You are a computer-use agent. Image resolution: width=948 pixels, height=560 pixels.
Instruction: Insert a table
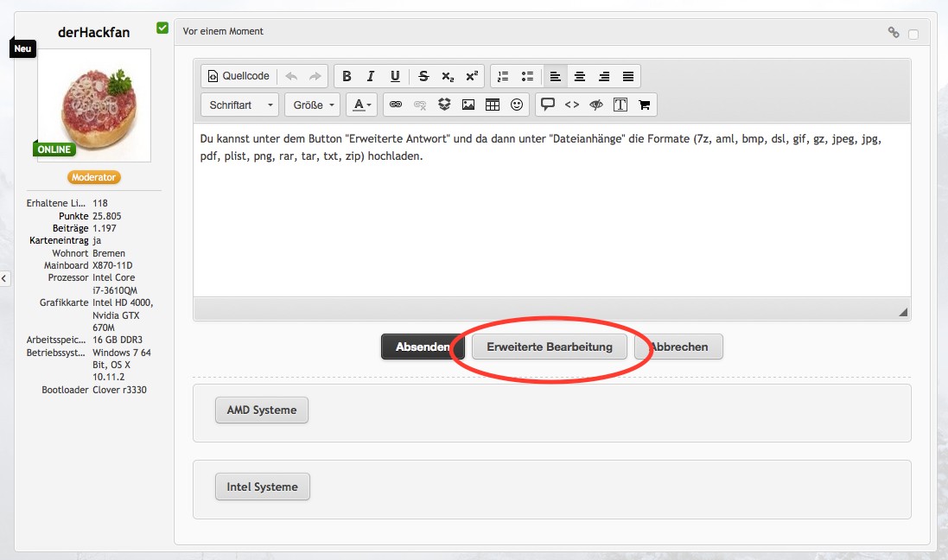click(493, 105)
